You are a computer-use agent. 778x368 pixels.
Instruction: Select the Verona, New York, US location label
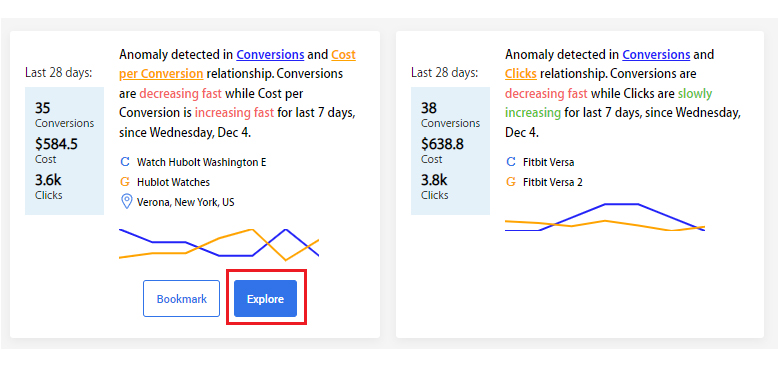[186, 202]
